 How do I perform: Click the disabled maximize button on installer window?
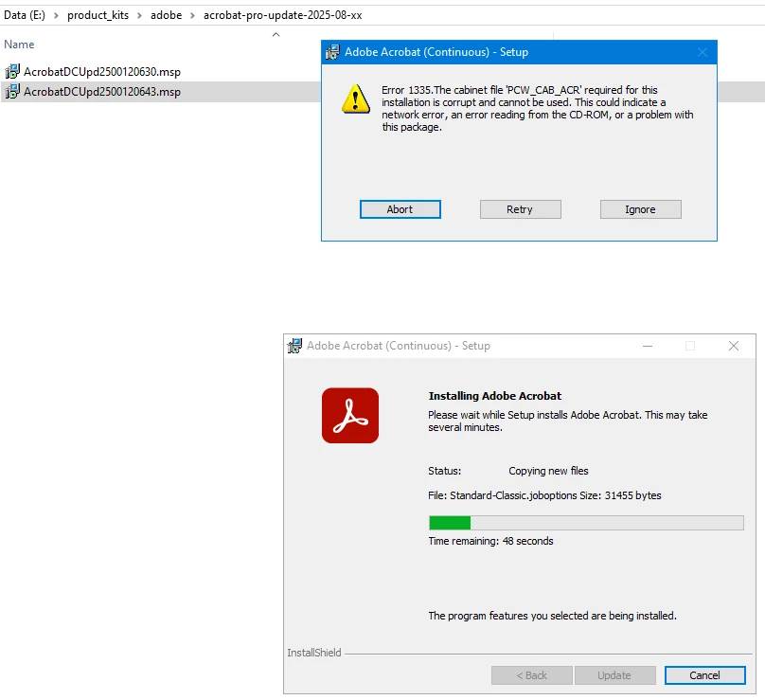690,346
